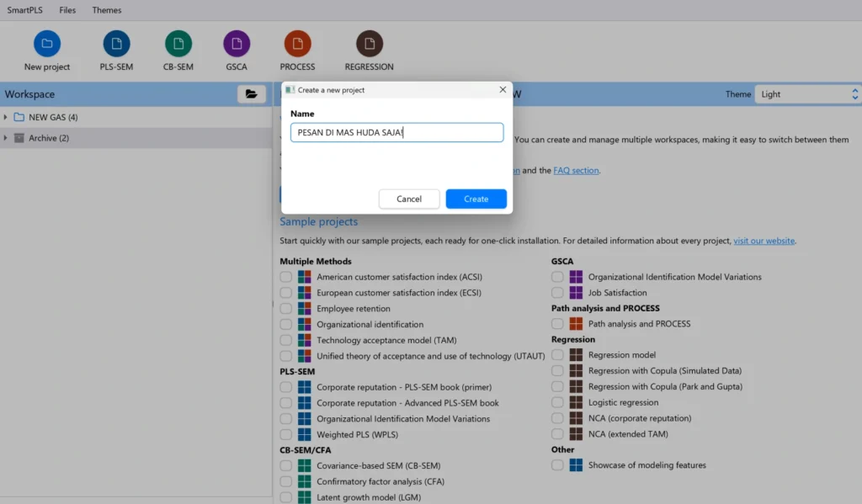
Task: Check American customer satisfaction index (ACSI)
Action: (x=286, y=277)
